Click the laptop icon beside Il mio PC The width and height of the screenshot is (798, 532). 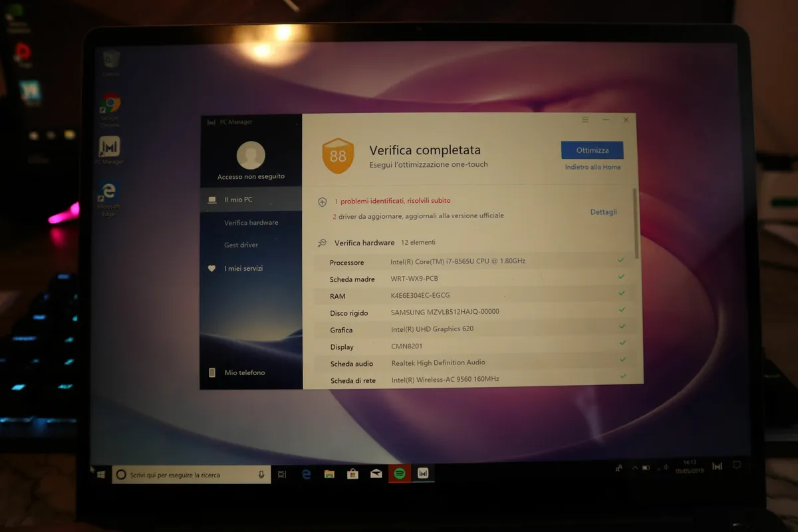pos(212,199)
